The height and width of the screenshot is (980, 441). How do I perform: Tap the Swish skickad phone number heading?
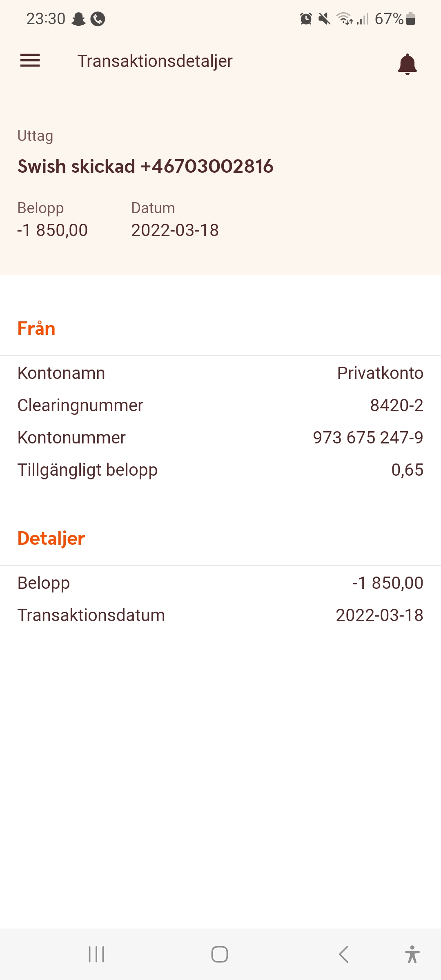click(x=145, y=166)
